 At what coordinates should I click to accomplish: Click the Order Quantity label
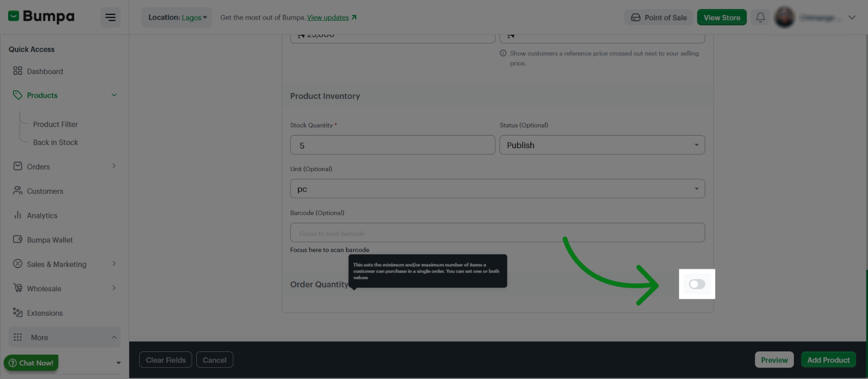[x=319, y=284]
